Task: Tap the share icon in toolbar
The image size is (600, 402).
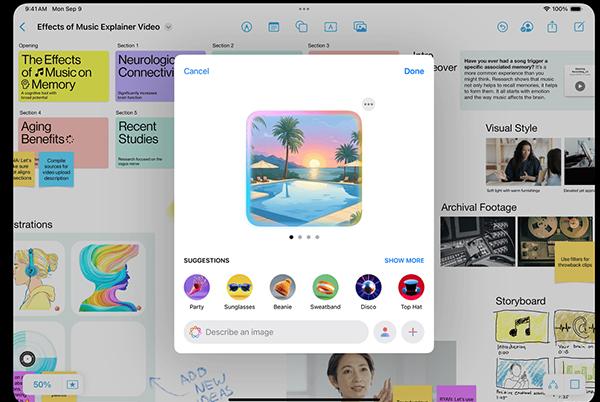Action: click(x=552, y=26)
